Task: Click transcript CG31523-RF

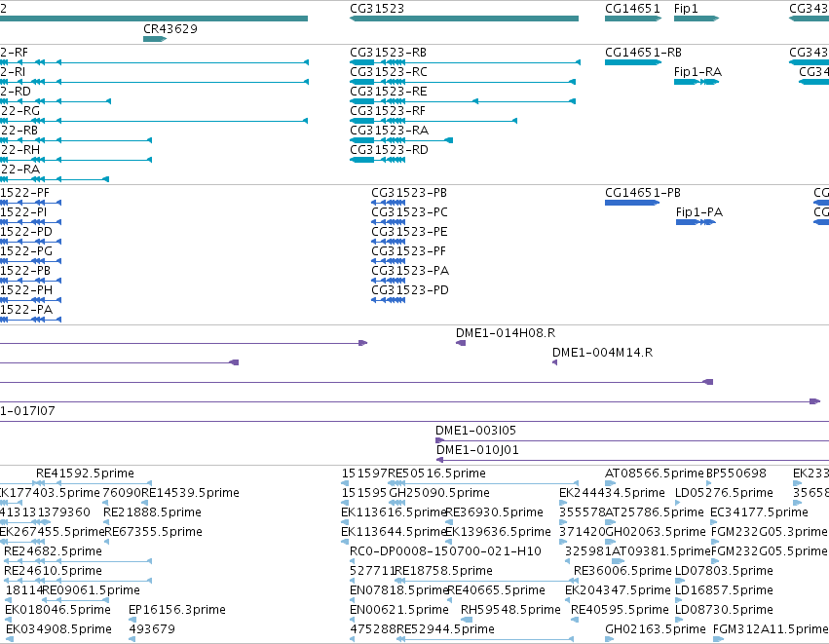Action: tap(433, 121)
